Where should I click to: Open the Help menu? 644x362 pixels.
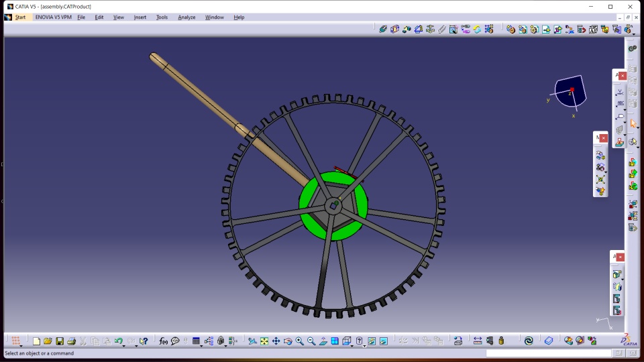(x=239, y=17)
